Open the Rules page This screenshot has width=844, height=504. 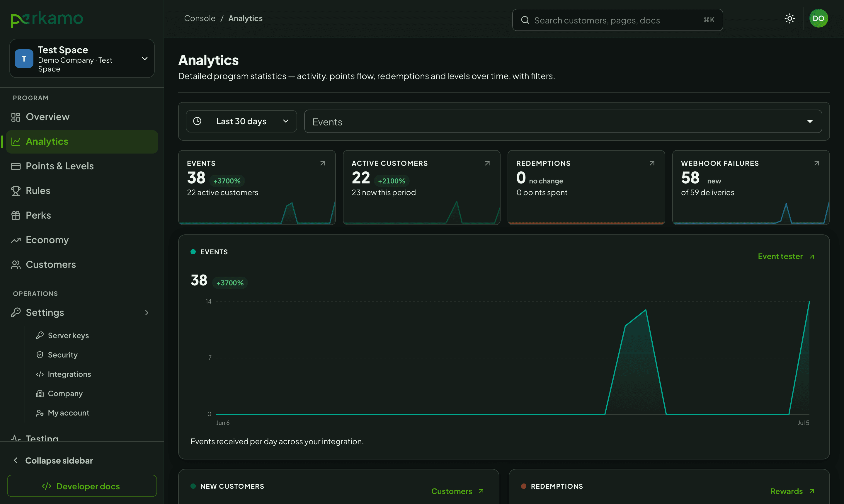pyautogui.click(x=82, y=191)
